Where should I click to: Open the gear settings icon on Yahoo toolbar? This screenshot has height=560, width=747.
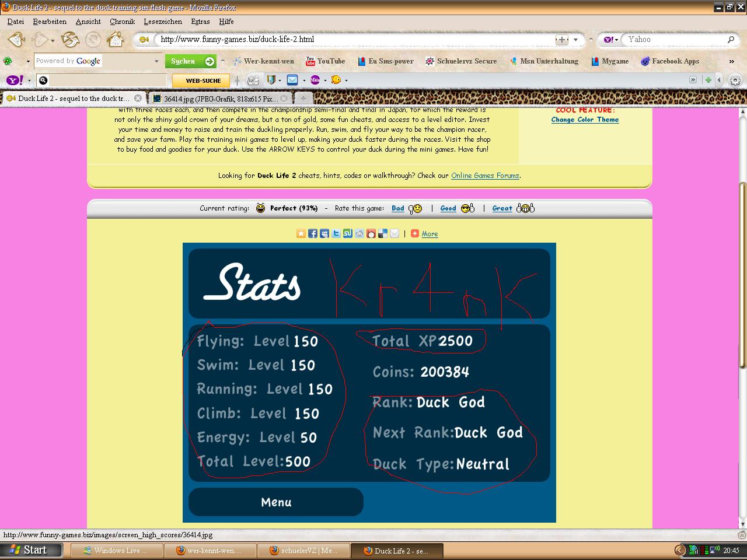tap(735, 80)
